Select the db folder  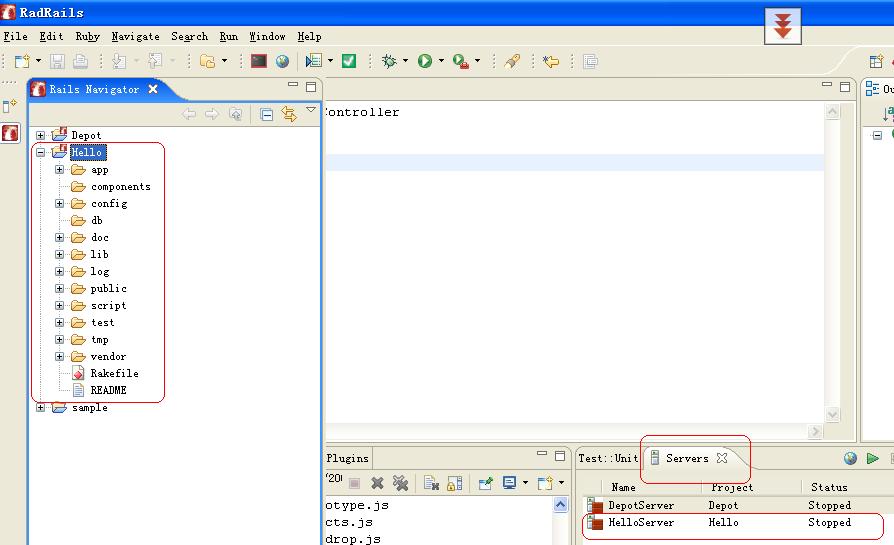pyautogui.click(x=97, y=221)
